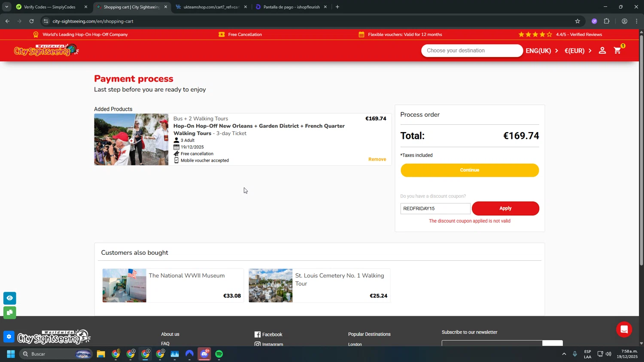Image resolution: width=644 pixels, height=362 pixels.
Task: Click Choose your destination search field
Action: tap(472, 51)
